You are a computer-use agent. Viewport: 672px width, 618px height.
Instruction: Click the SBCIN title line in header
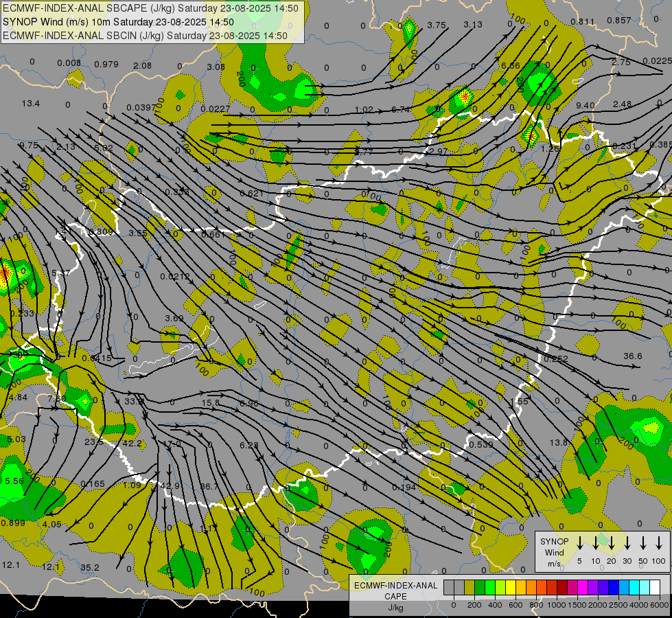(x=145, y=36)
